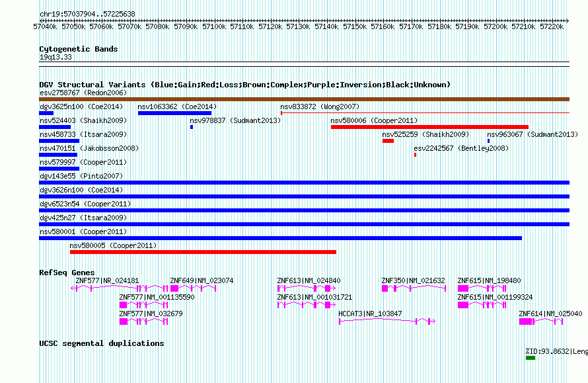Click the 57100k ruler tick label
Screen dimensions: 588x383
214,26
